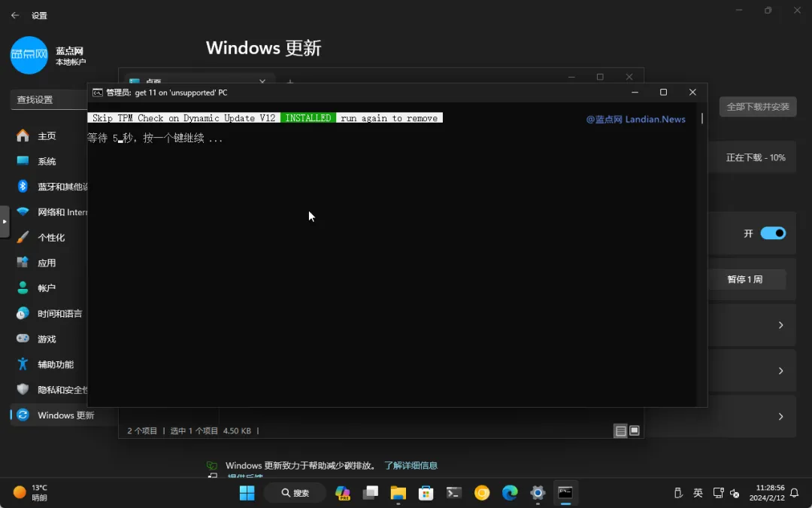The height and width of the screenshot is (508, 812).
Task: Switch Explorer to large icons view
Action: pos(634,430)
